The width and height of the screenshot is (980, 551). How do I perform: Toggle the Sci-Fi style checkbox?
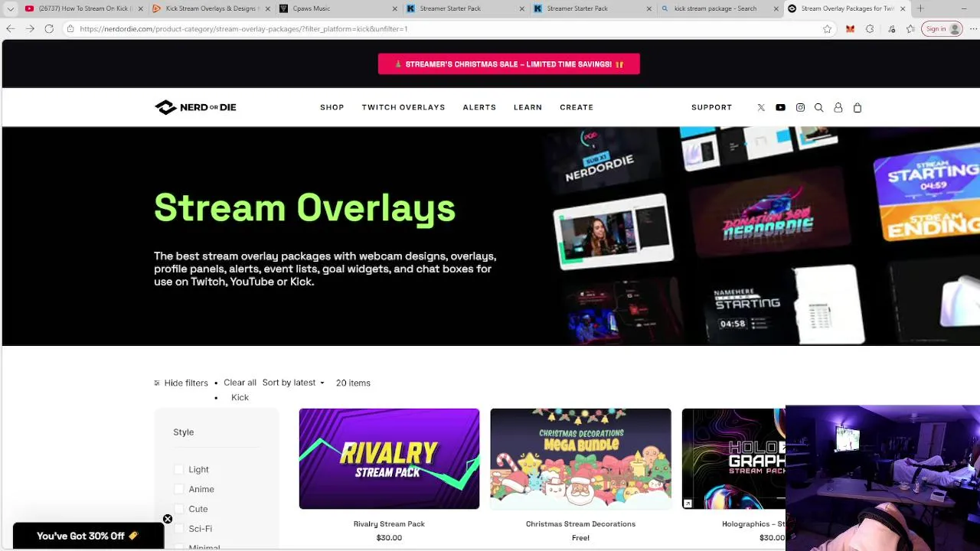(179, 529)
